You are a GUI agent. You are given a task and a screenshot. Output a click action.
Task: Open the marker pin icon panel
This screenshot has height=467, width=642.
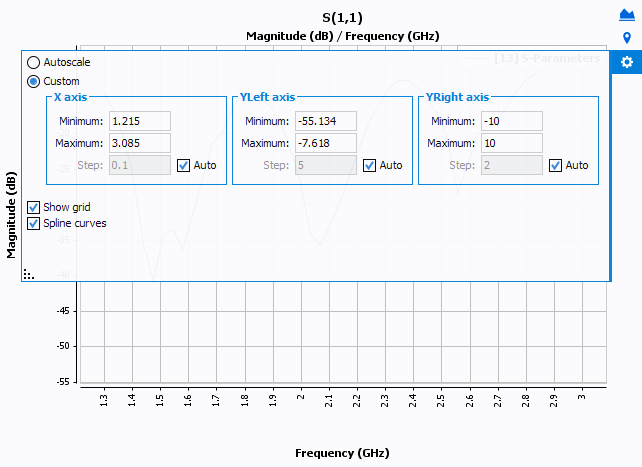626,38
